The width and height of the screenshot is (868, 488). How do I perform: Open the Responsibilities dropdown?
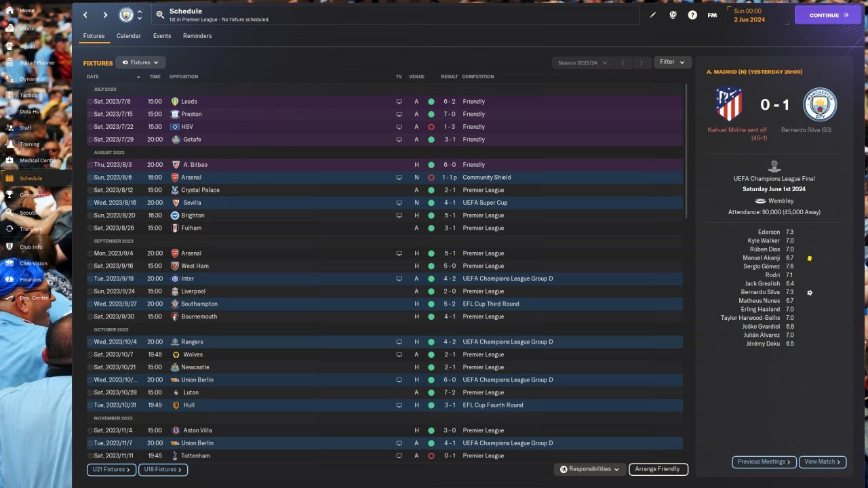589,469
